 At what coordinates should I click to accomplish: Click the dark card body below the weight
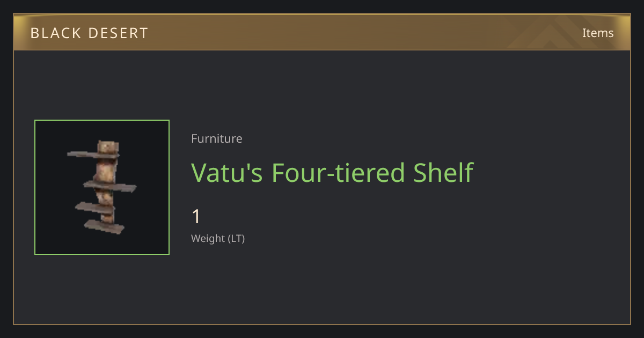(322, 284)
